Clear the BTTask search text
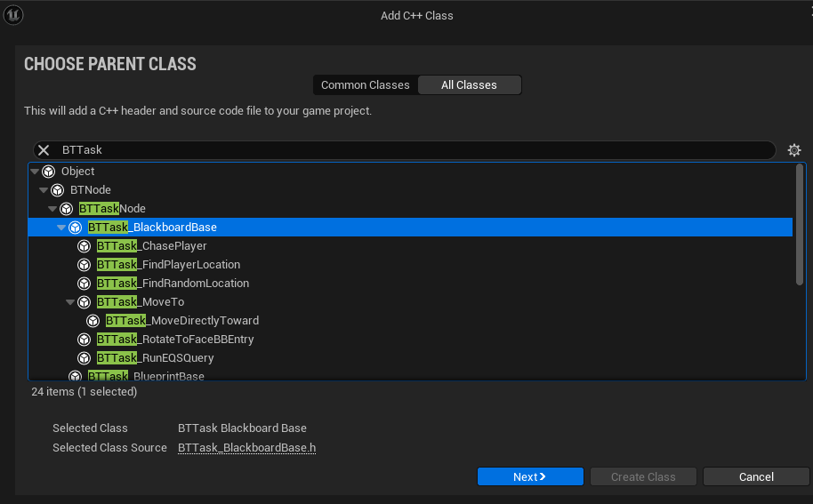Image resolution: width=813 pixels, height=504 pixels. tap(44, 150)
